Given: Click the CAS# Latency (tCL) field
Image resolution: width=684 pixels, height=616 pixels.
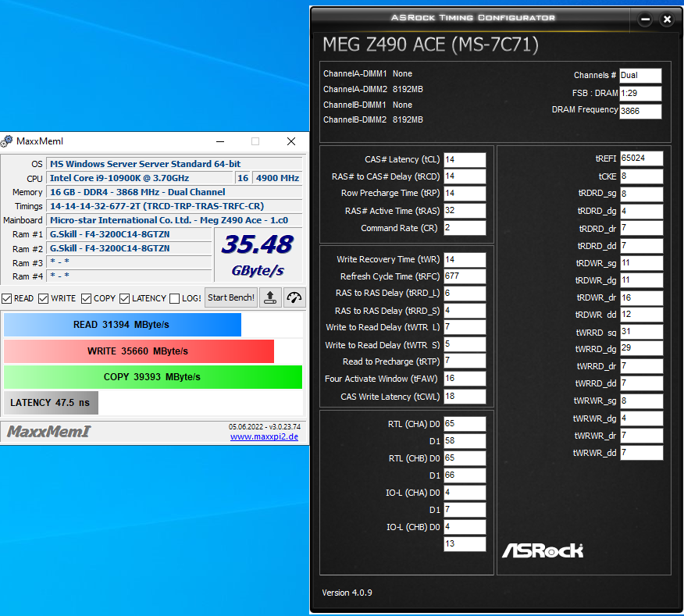Looking at the screenshot, I should point(465,160).
